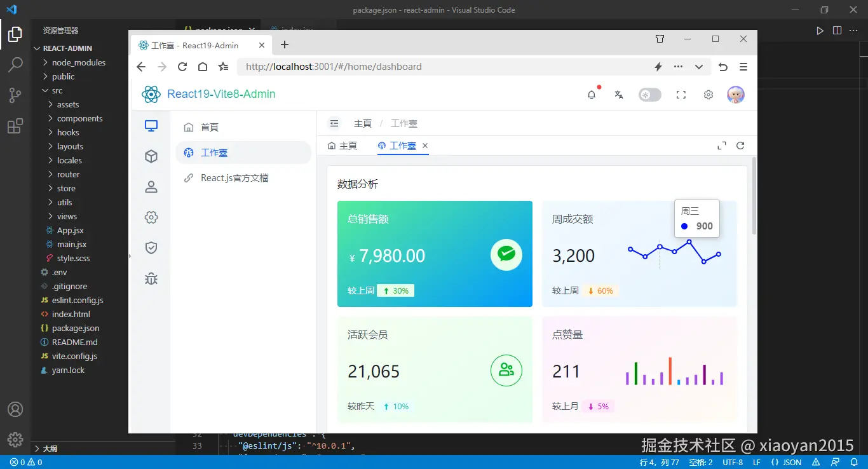The height and width of the screenshot is (469, 868).
Task: Click the browser undo arrow icon
Action: tap(722, 67)
